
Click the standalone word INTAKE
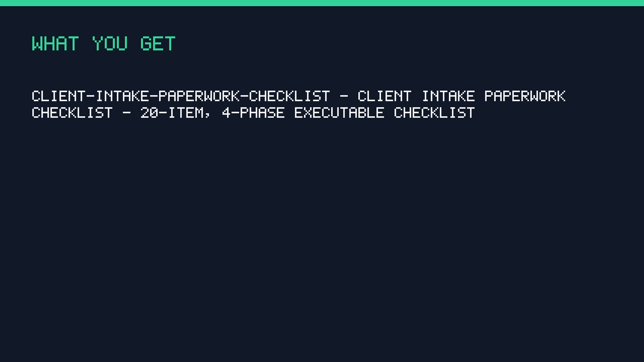(x=449, y=96)
